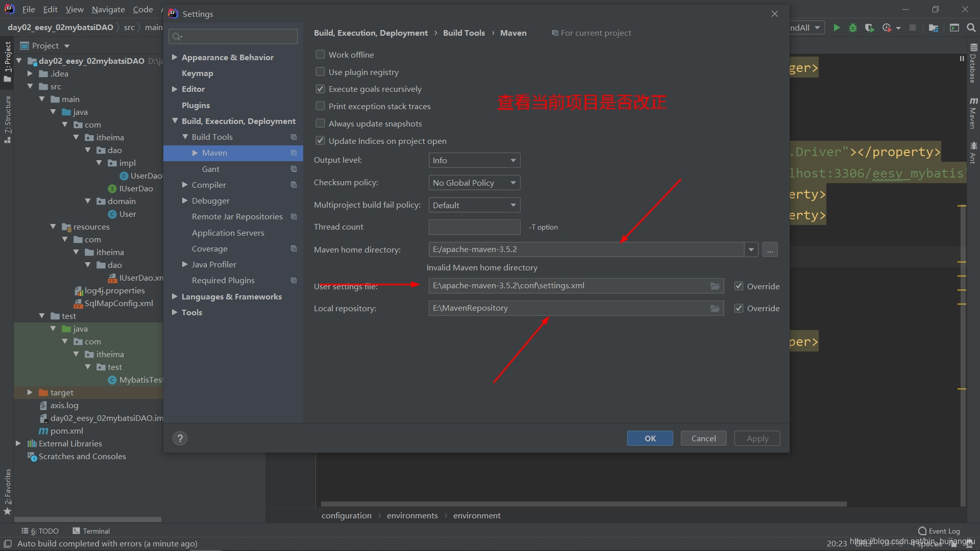The height and width of the screenshot is (551, 980).
Task: Click the browse icon for Maven home directory
Action: (769, 249)
